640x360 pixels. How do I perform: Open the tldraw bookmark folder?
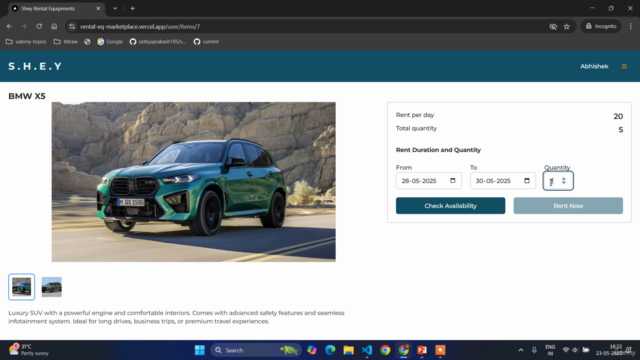[x=66, y=42]
